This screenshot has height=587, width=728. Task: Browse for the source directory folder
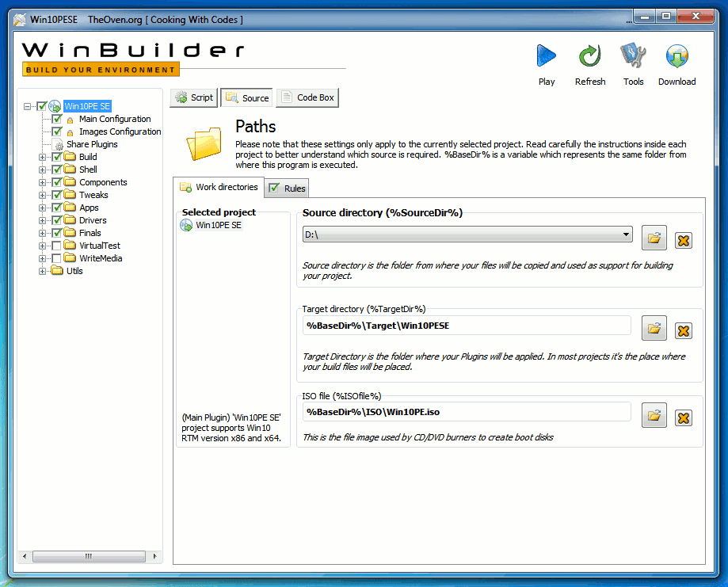654,238
